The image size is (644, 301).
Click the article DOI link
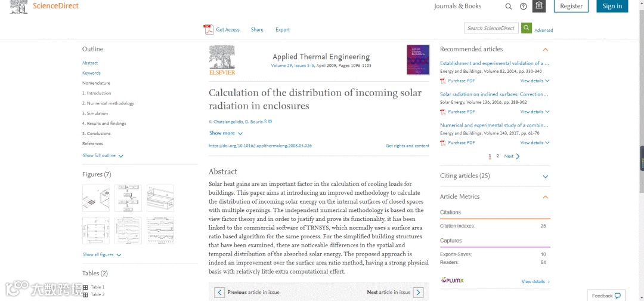pos(260,146)
